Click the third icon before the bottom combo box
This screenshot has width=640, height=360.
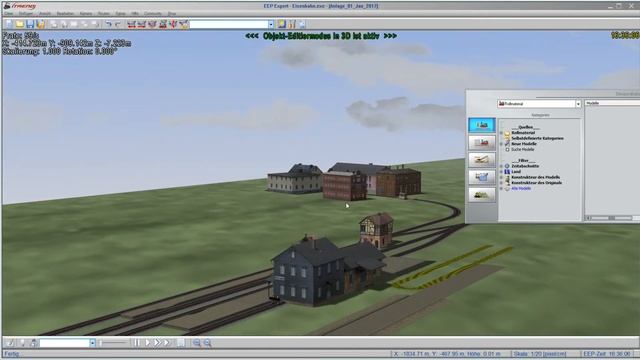[x=33, y=343]
